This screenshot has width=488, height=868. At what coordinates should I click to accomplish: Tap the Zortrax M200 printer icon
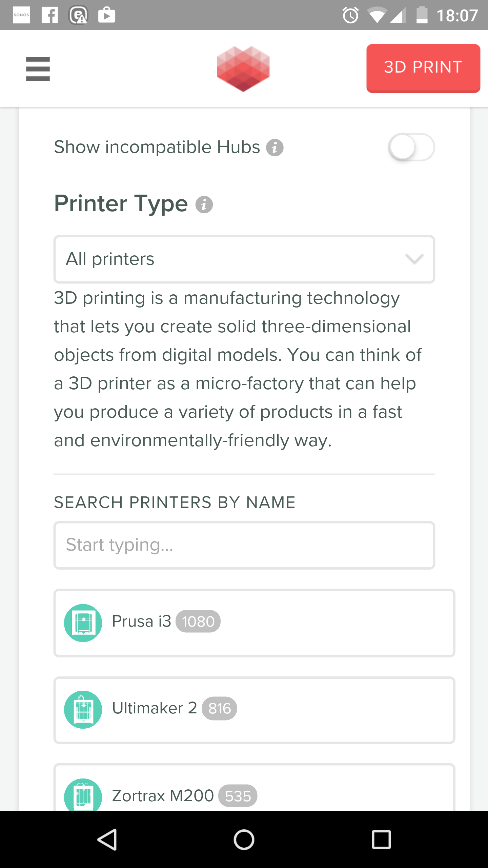pyautogui.click(x=83, y=795)
